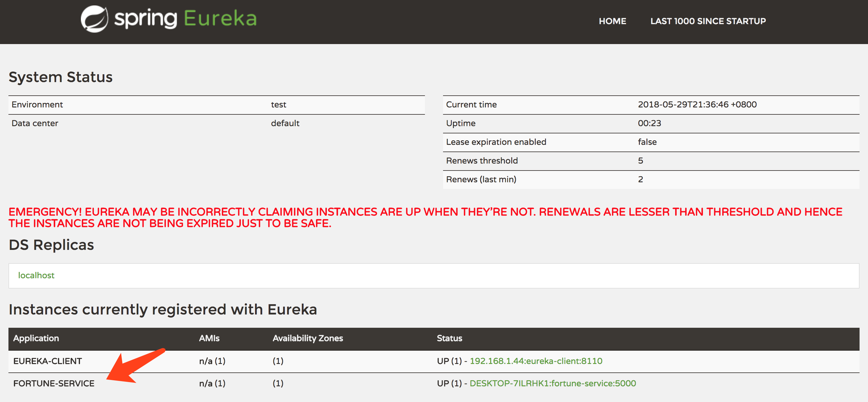This screenshot has height=402, width=868.
Task: Select availability zone (1) in FORTUNE-SERVICE row
Action: (x=278, y=383)
